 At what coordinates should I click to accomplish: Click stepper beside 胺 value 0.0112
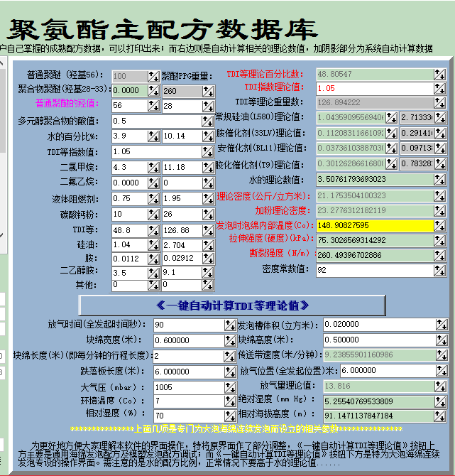[x=154, y=259]
